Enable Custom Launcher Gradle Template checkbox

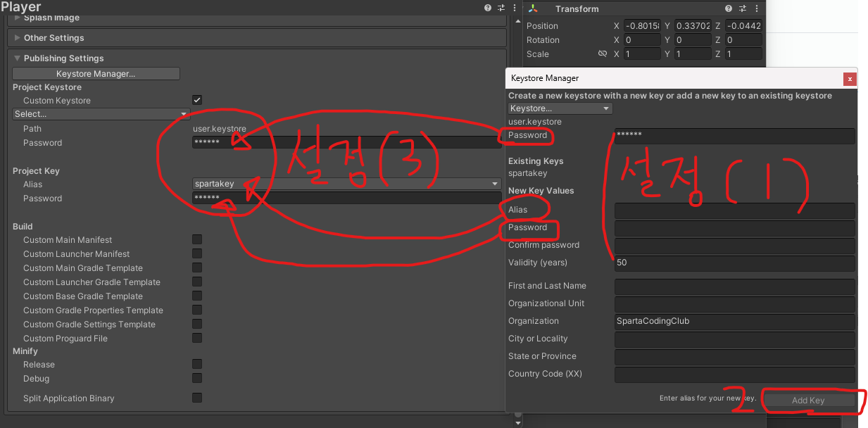(x=197, y=282)
